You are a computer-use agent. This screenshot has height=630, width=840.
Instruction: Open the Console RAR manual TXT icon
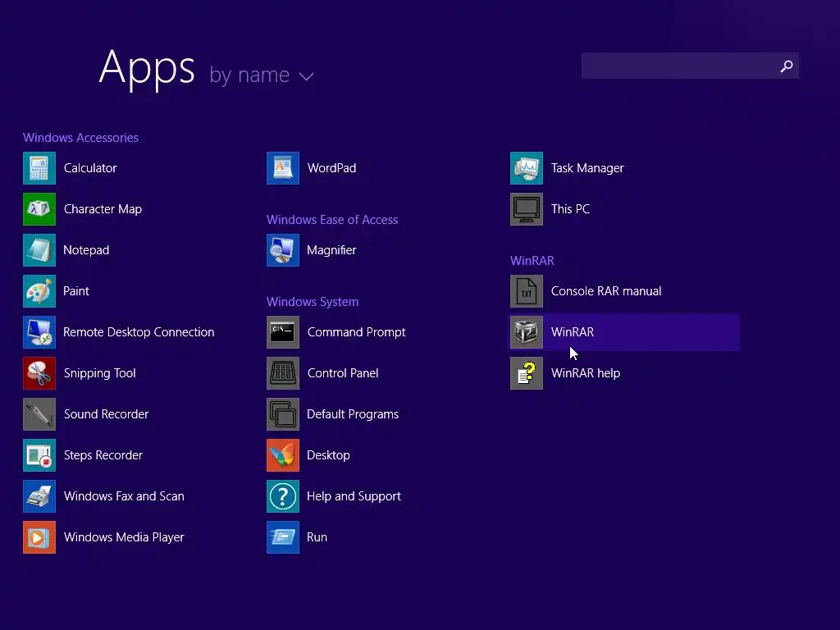(x=527, y=291)
